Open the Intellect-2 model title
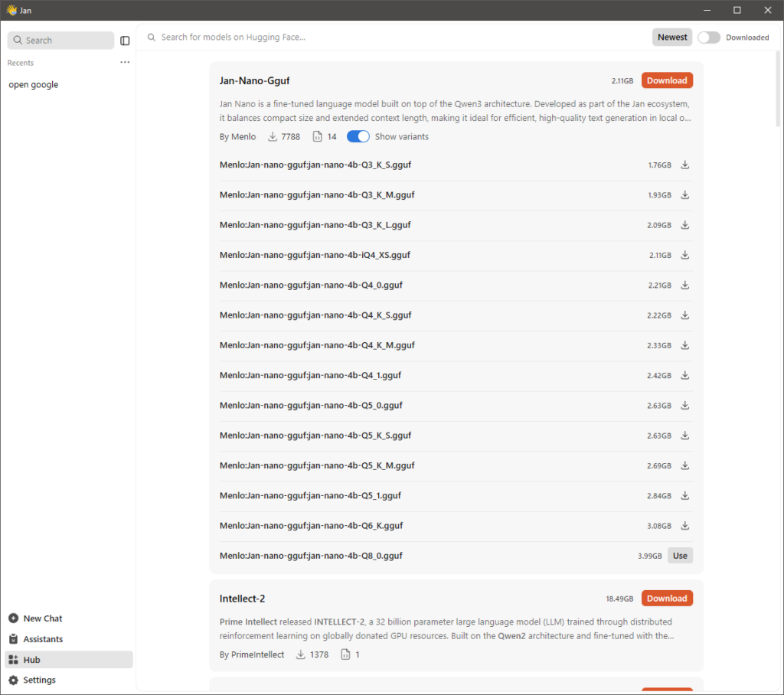 [242, 599]
